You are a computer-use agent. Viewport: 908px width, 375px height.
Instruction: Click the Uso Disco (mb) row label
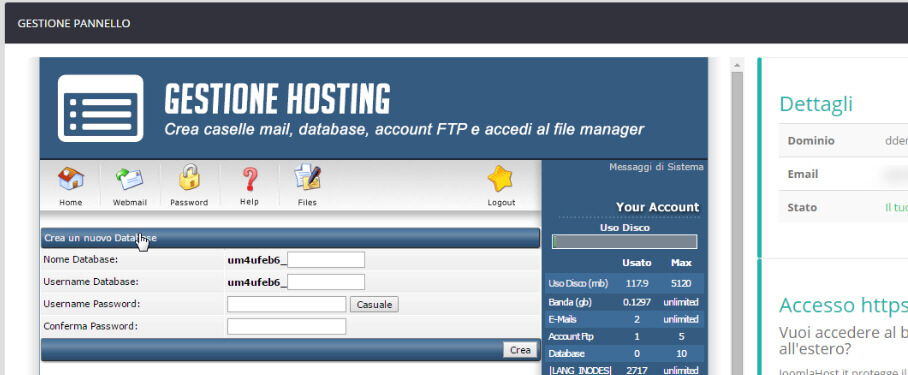pyautogui.click(x=577, y=284)
